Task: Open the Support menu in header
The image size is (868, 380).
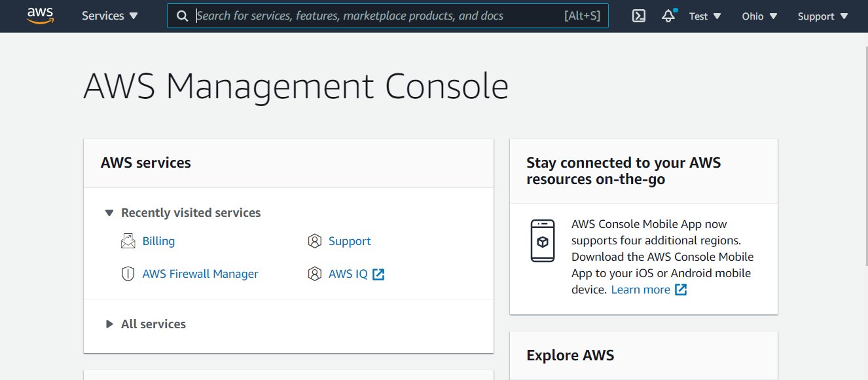Action: click(x=823, y=16)
